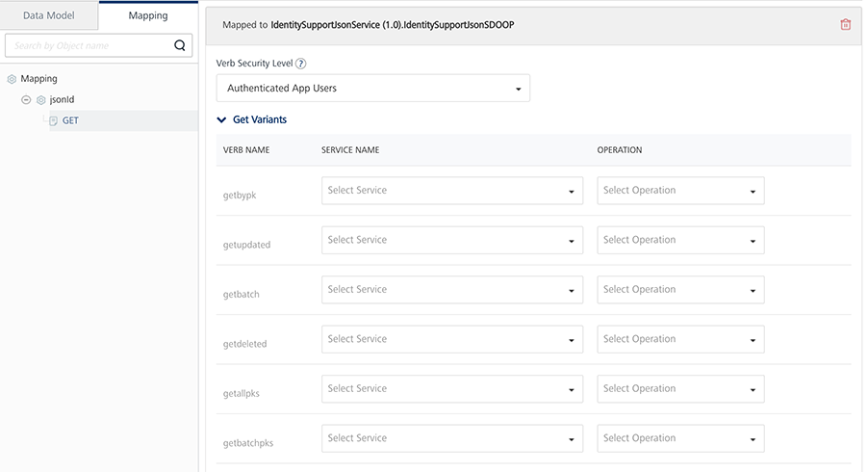The image size is (868, 472).
Task: Select the GET item in tree
Action: 70,120
